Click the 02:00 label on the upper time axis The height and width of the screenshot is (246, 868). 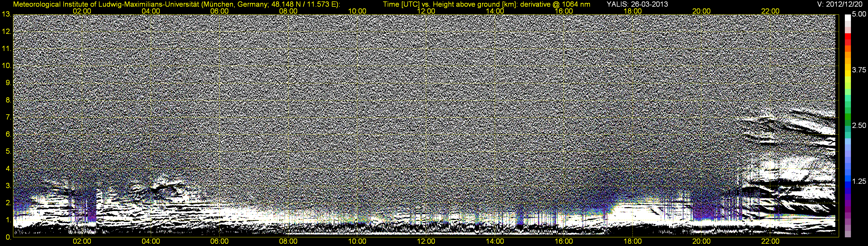point(82,11)
